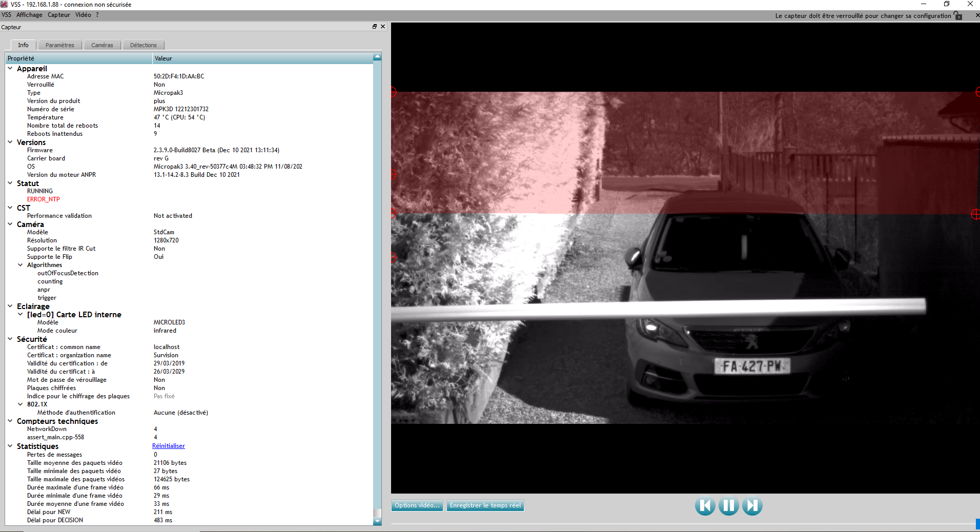The height and width of the screenshot is (532, 980).
Task: Pause the live video stream
Action: click(728, 506)
